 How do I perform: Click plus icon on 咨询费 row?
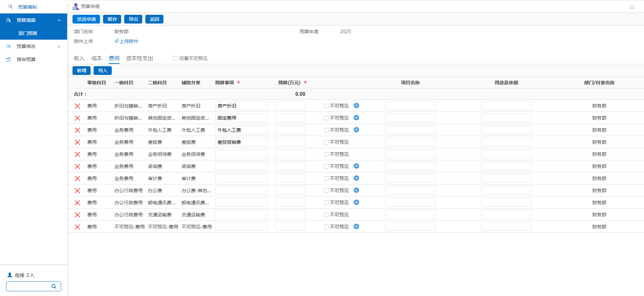(356, 166)
